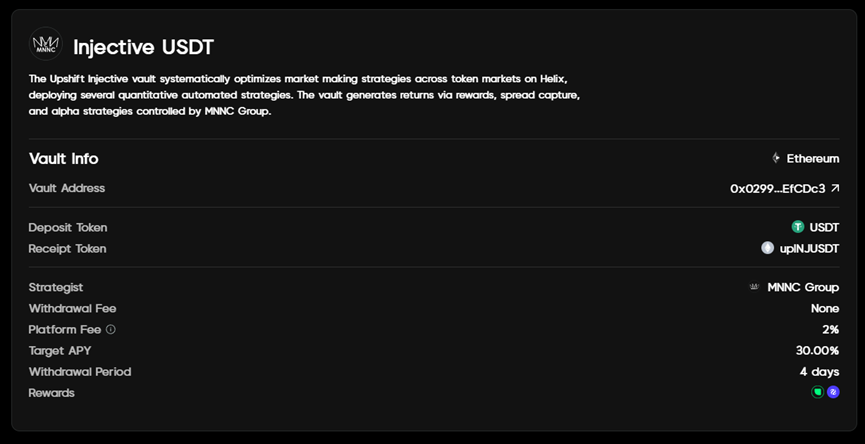Open the vault address external link arrow
This screenshot has width=865, height=444.
pos(835,188)
